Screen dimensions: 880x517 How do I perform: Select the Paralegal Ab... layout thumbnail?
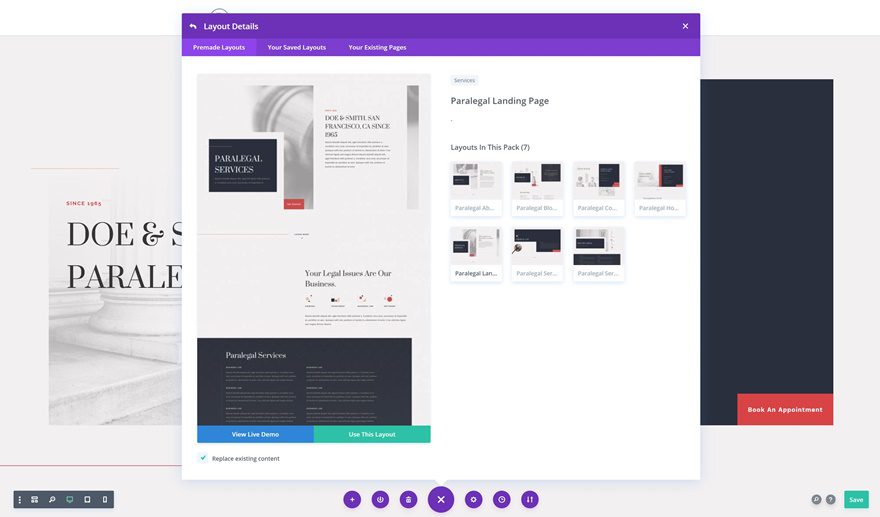click(x=476, y=188)
